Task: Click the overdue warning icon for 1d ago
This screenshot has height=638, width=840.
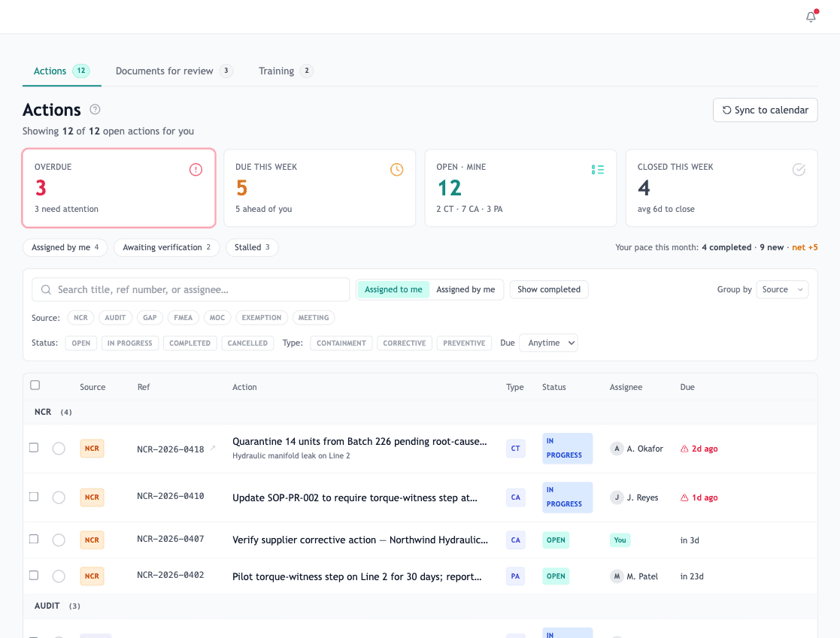Action: pos(684,497)
